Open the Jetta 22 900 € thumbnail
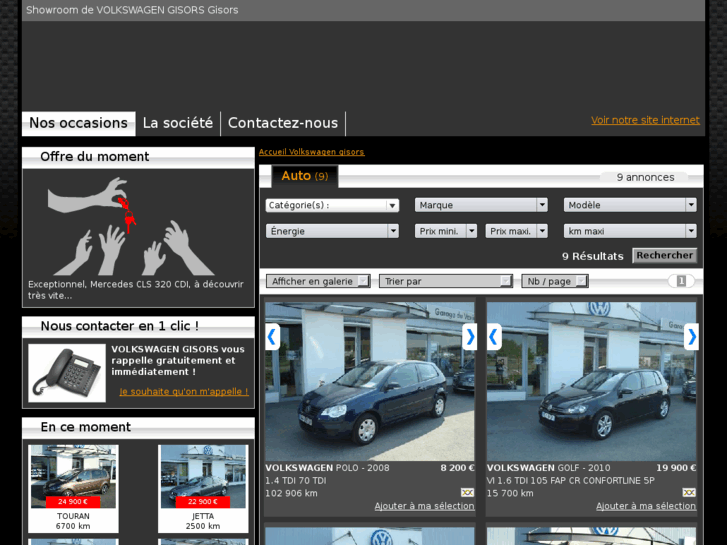The height and width of the screenshot is (545, 727). tap(203, 476)
